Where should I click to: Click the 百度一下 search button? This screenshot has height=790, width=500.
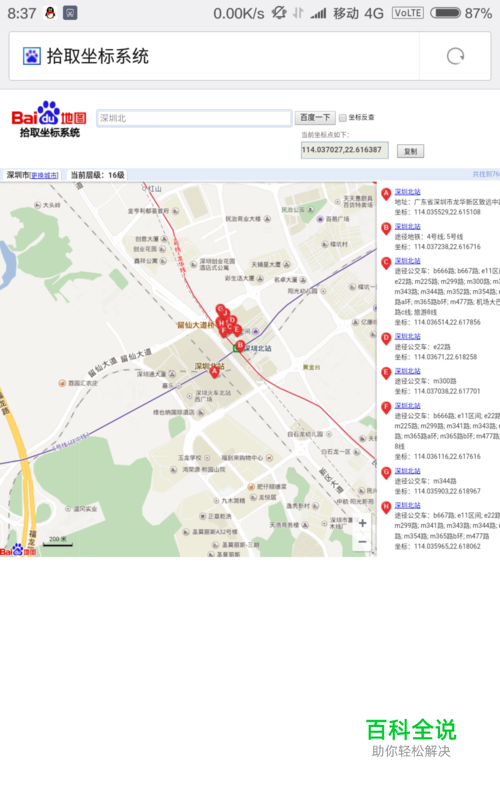[315, 117]
